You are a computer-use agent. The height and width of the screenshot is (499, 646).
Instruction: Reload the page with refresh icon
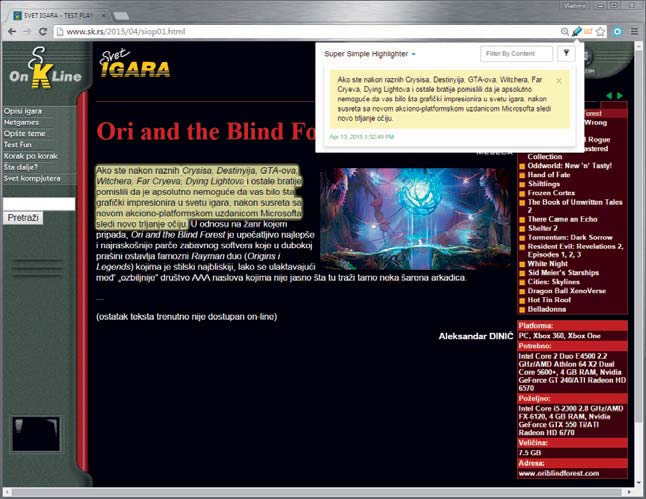point(43,31)
